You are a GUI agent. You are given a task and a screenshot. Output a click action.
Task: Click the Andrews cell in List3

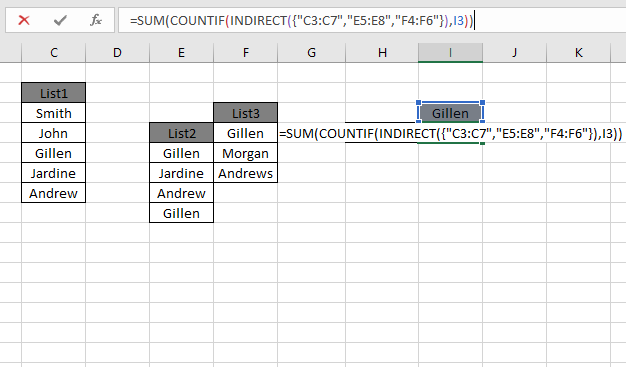click(246, 173)
